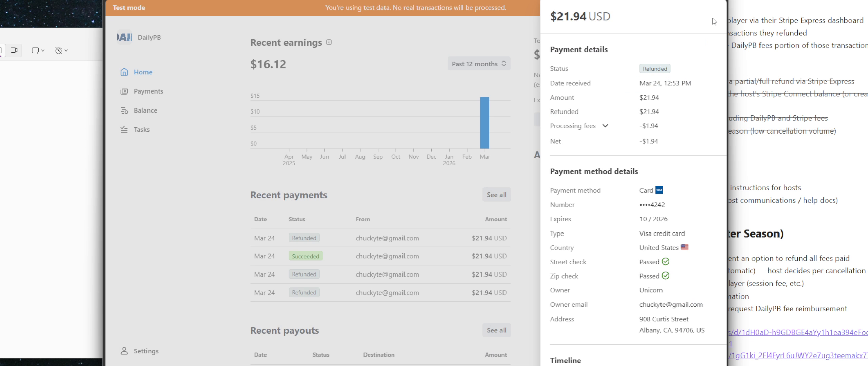868x366 pixels.
Task: Click the Visa card brand icon
Action: (659, 190)
